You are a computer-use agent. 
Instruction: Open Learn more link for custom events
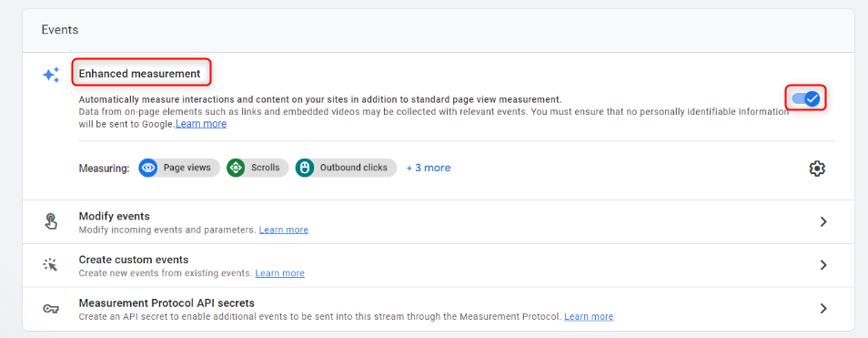coord(279,273)
